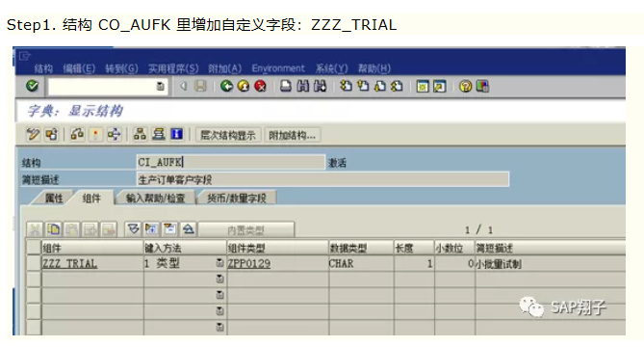Open the 编辑(E) menu
The height and width of the screenshot is (347, 644).
pyautogui.click(x=79, y=68)
